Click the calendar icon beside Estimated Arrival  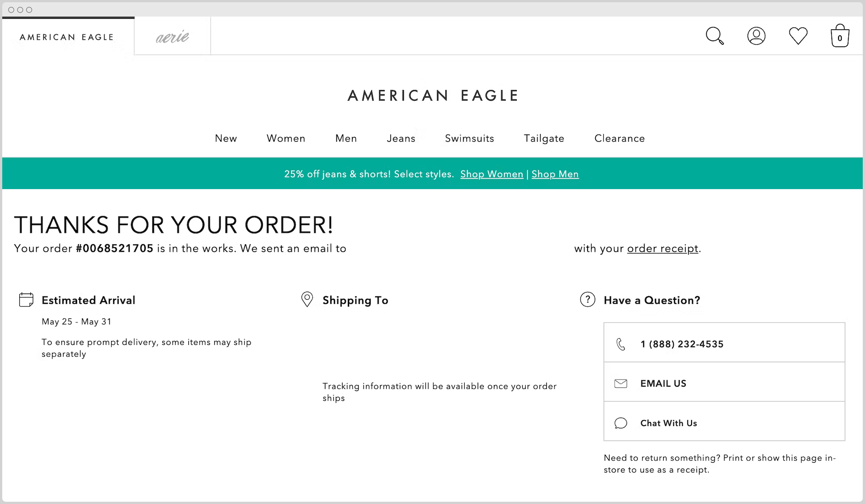pos(26,299)
